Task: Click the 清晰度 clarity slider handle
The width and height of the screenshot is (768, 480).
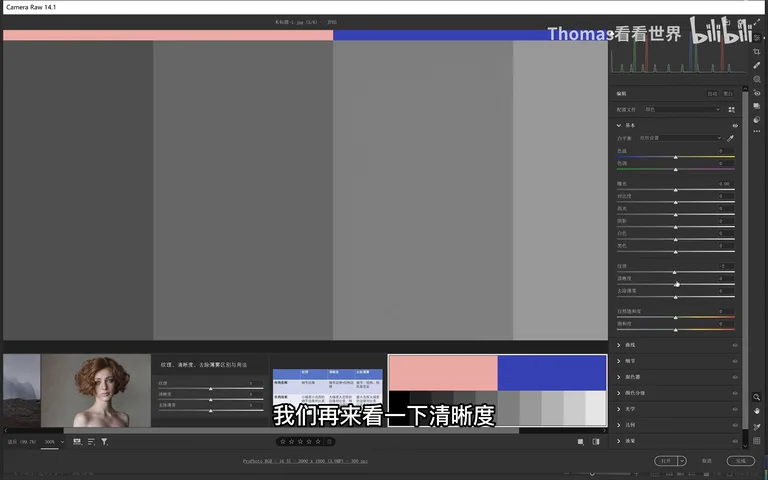Action: point(676,285)
